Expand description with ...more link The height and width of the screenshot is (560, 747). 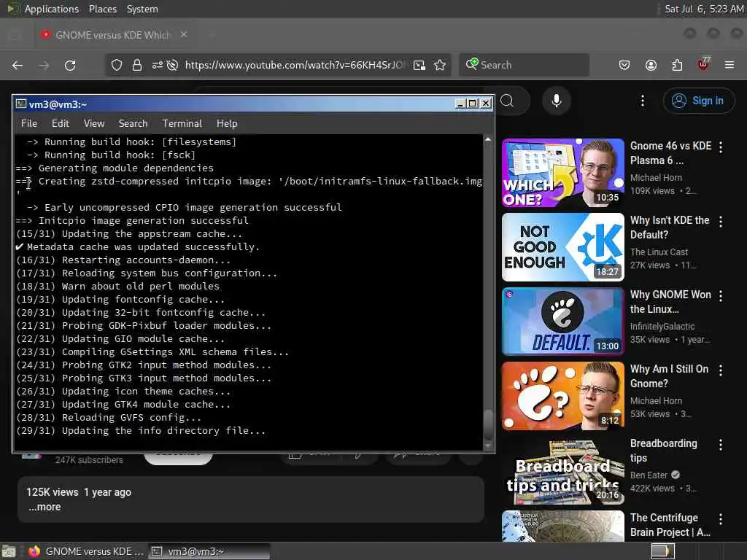point(44,507)
